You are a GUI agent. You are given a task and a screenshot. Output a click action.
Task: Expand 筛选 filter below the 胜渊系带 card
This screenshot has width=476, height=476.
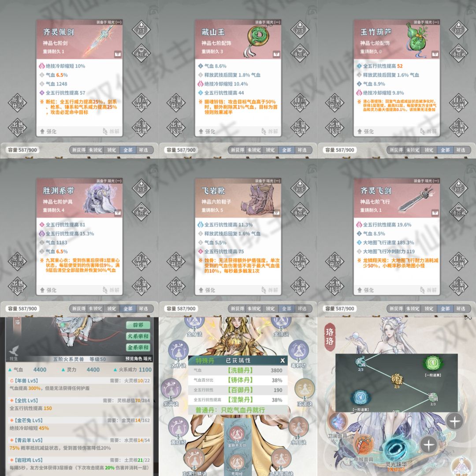[x=143, y=309]
